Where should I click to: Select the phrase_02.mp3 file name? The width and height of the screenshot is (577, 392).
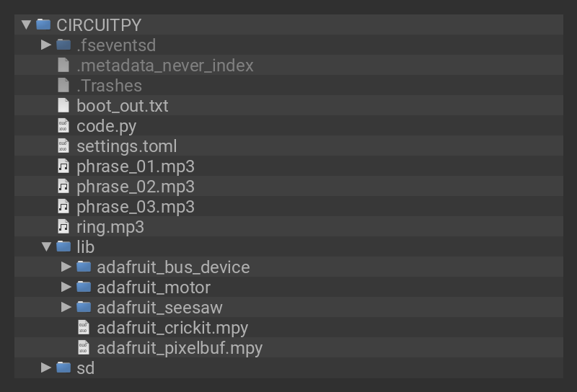point(136,186)
